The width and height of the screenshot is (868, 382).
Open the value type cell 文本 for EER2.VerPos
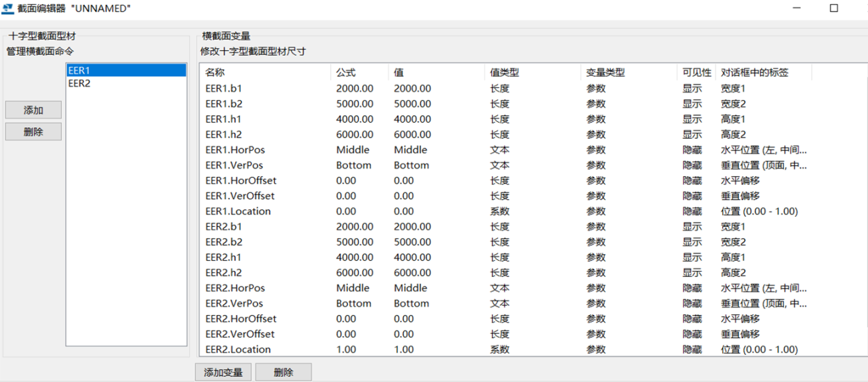coord(499,303)
